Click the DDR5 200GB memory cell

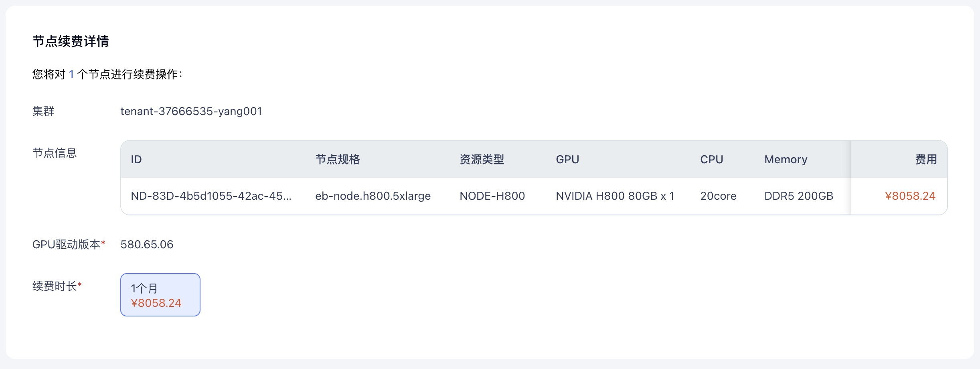pos(798,196)
